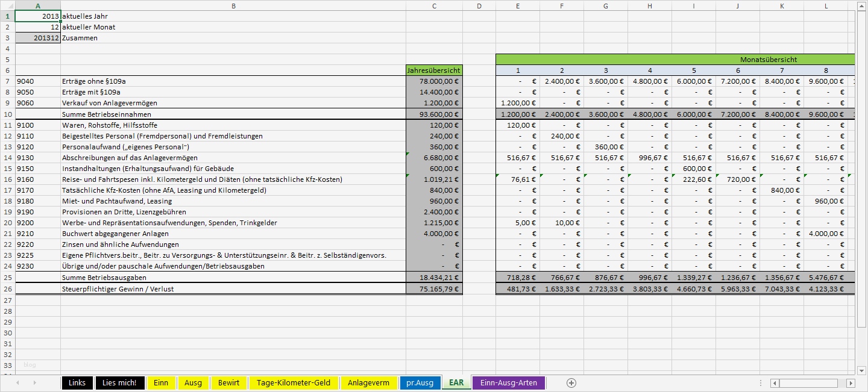Click the horizontal scrollbar left arrow

774,382
